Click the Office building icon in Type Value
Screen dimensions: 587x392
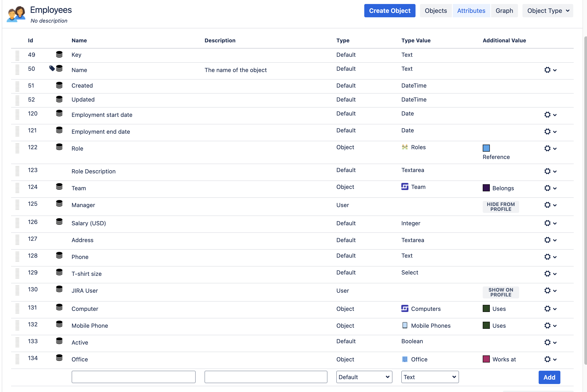point(404,359)
